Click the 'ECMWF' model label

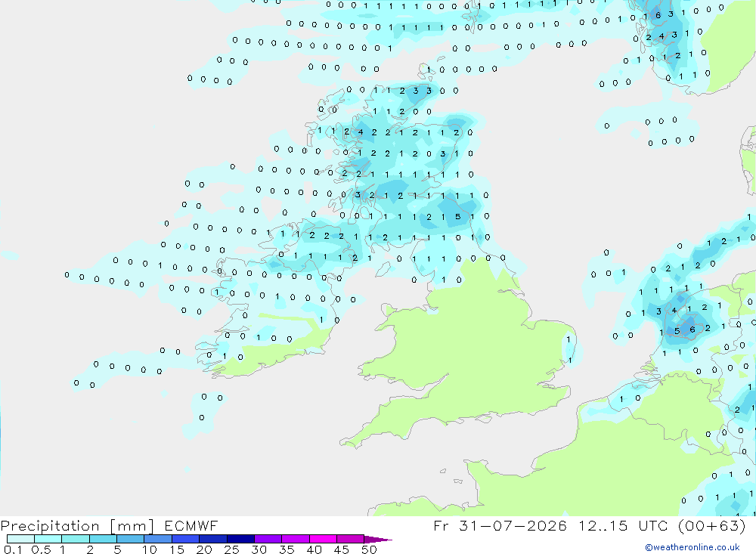pos(191,525)
